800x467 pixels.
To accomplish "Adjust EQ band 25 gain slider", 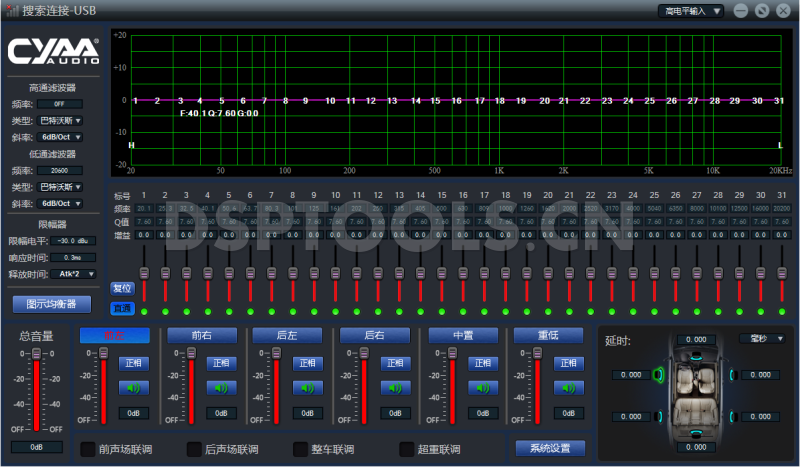I will tap(654, 274).
